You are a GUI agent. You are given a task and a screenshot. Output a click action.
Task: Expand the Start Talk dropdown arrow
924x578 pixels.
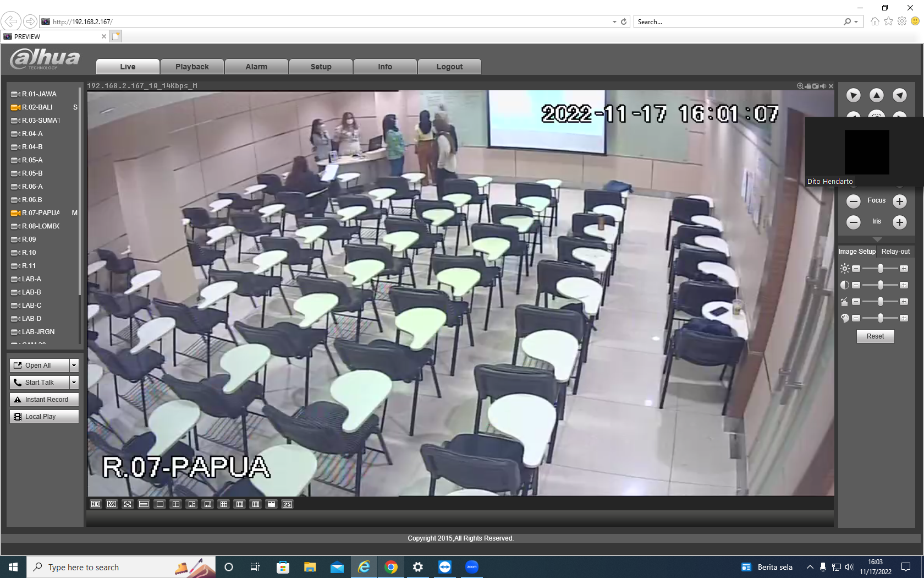coord(74,383)
